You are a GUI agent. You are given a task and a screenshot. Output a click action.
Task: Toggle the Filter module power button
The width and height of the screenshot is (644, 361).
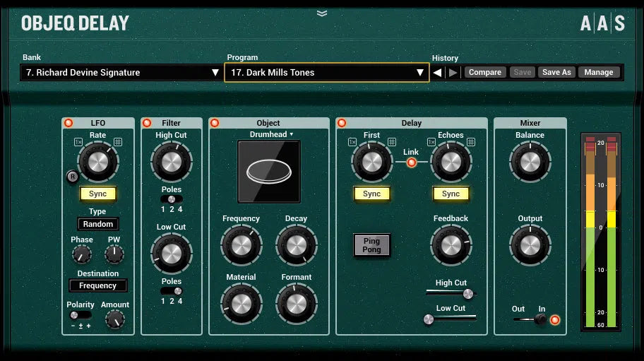point(147,123)
